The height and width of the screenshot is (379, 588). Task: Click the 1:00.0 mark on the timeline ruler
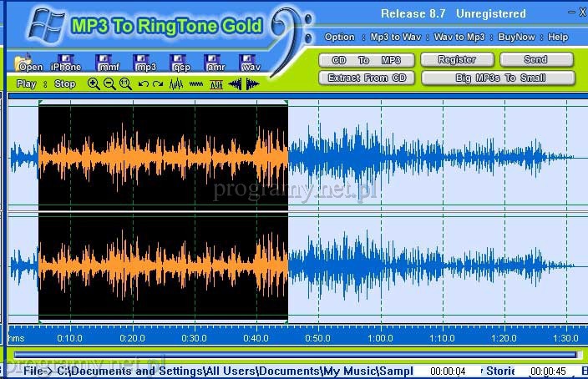pos(381,338)
